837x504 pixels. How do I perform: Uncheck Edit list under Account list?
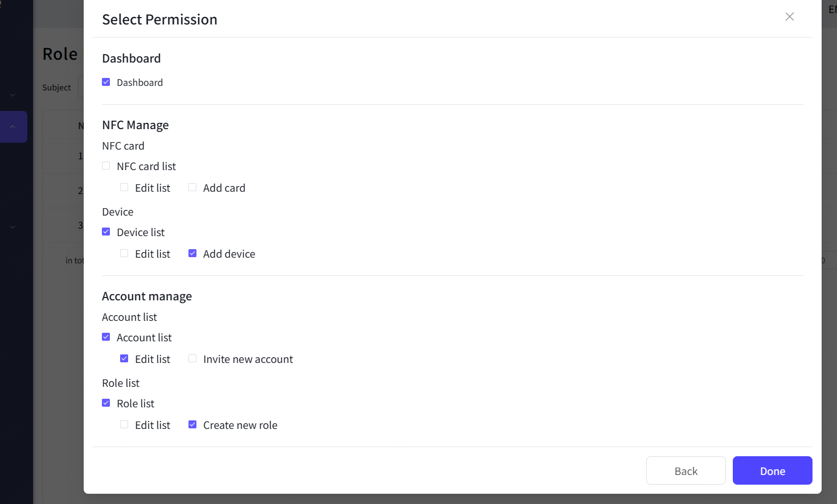pos(124,358)
